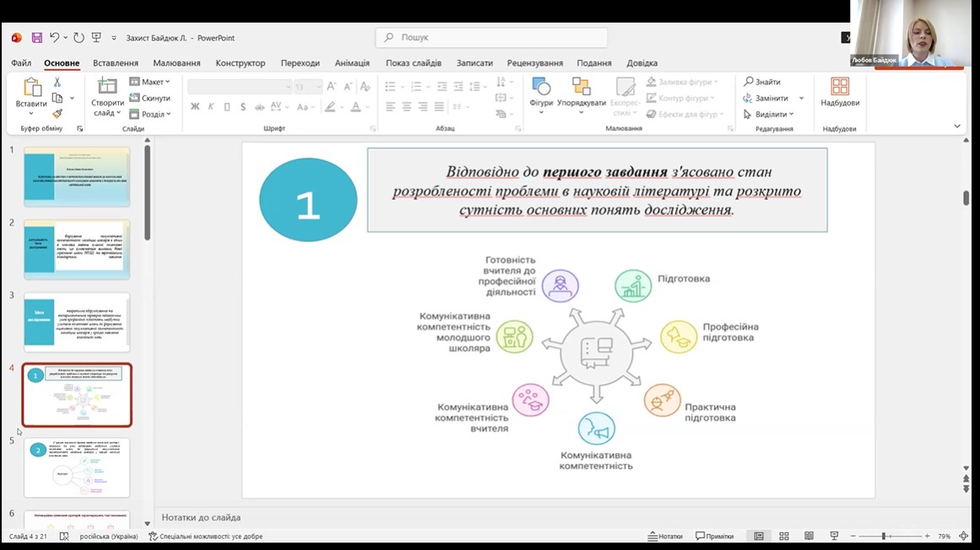
Task: Click the Знайти find button
Action: point(761,82)
